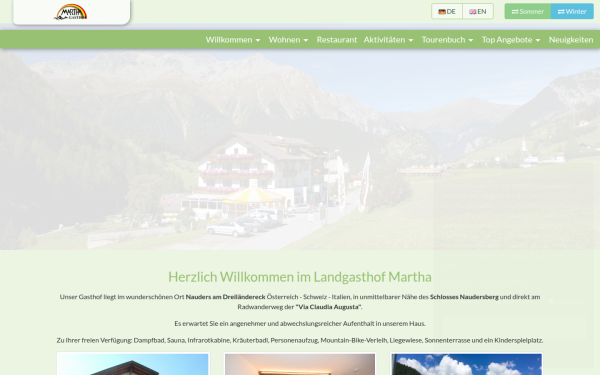The width and height of the screenshot is (600, 375).
Task: Go to the Restaurant page
Action: (x=337, y=40)
